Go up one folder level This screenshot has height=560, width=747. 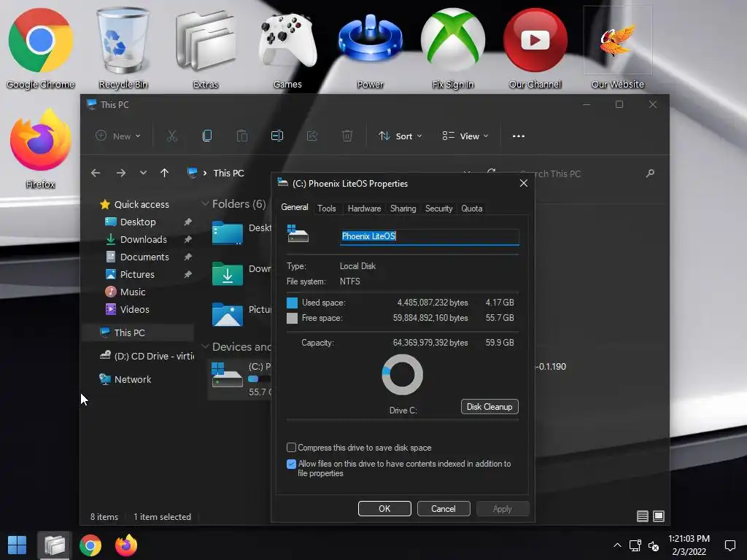[164, 174]
